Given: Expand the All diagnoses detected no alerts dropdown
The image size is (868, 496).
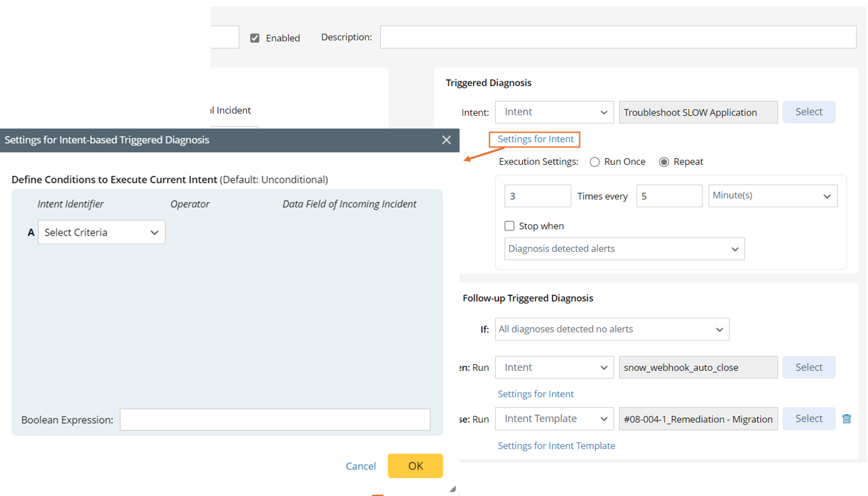Looking at the screenshot, I should point(612,329).
